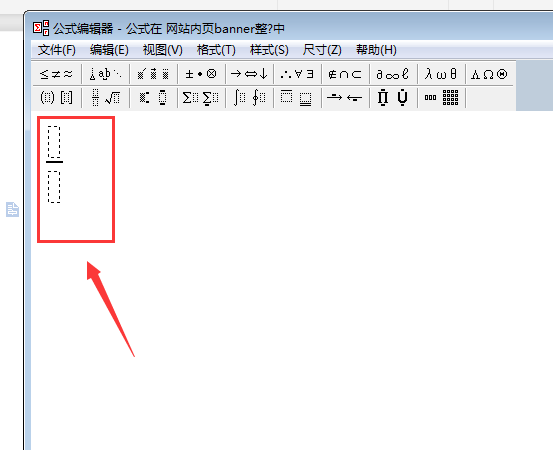553x450 pixels.
Task: Open the 样式(S) menu
Action: (269, 50)
